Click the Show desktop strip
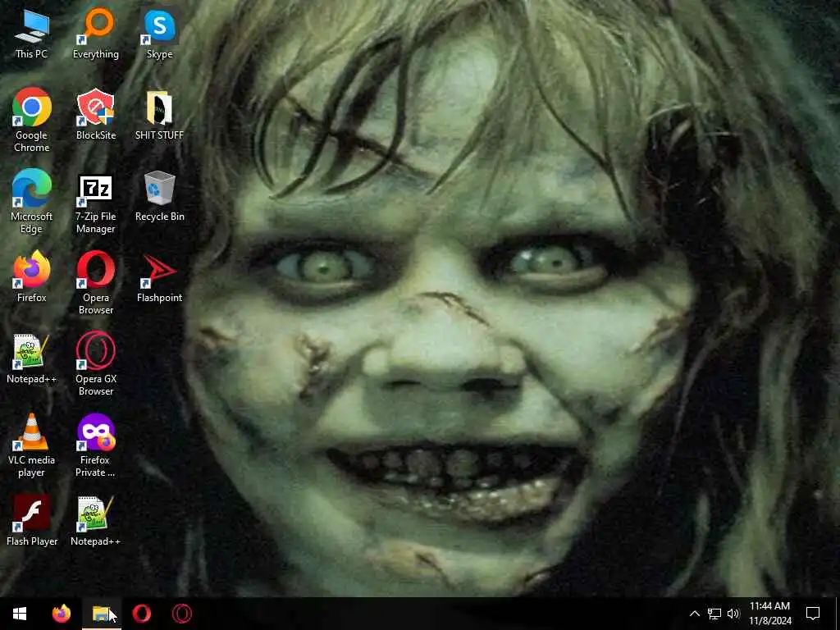 838,614
